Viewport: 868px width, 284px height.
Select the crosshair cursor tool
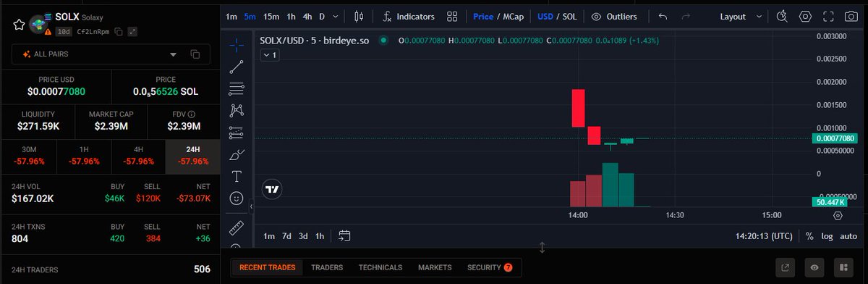[x=237, y=46]
